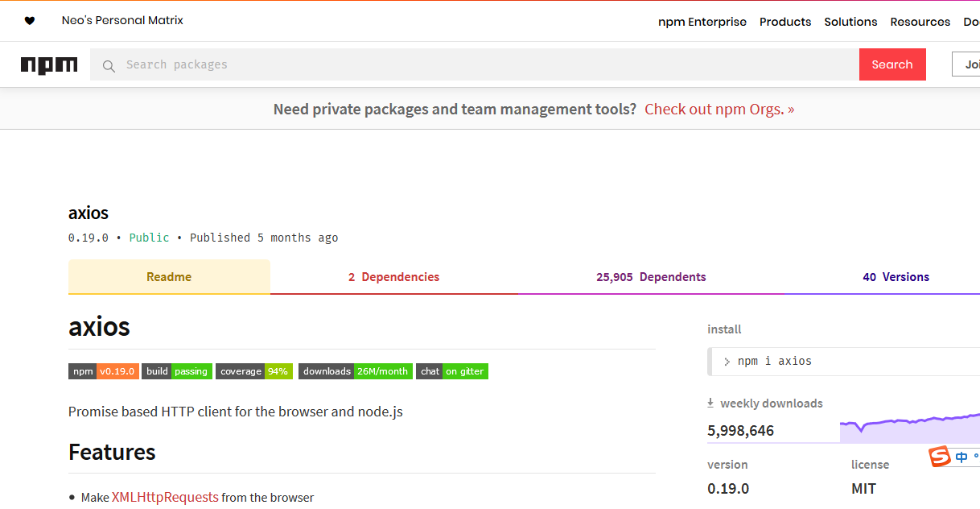Screen dimensions: 980x509
Task: Click the magnifying glass search icon
Action: (x=109, y=65)
